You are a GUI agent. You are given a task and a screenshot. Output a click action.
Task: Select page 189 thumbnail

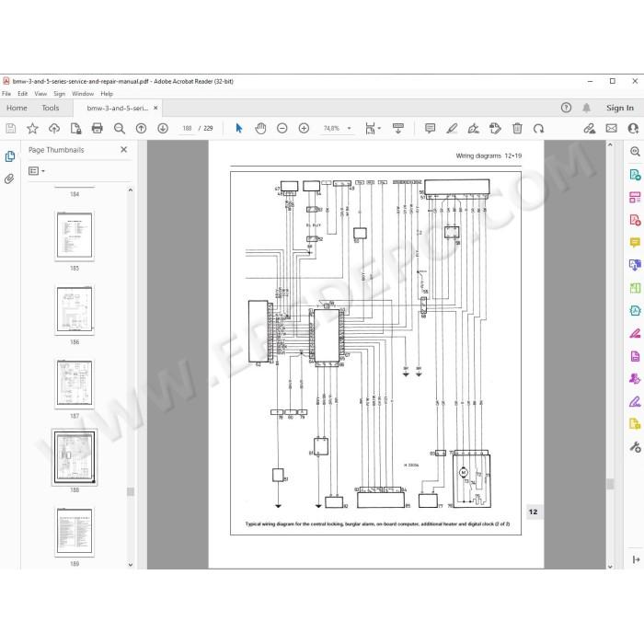75,531
